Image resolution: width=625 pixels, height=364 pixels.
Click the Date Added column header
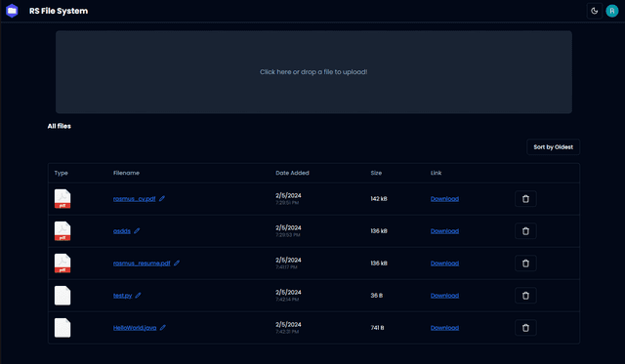click(x=292, y=173)
